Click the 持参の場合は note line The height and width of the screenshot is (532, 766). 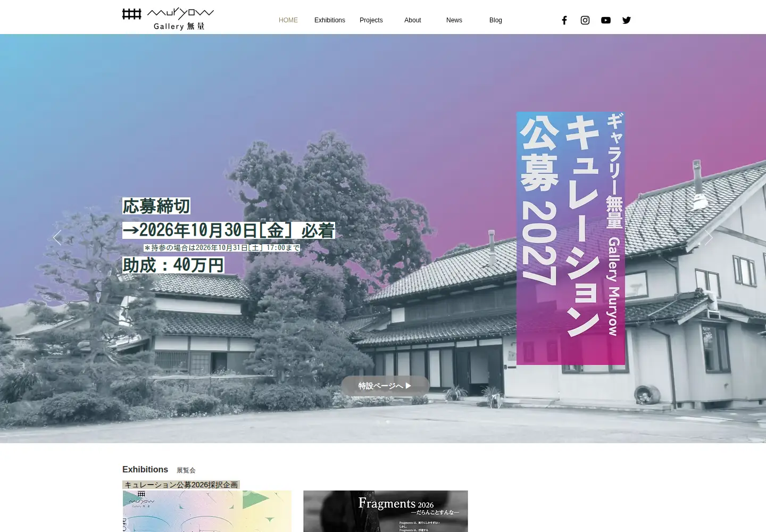click(222, 248)
